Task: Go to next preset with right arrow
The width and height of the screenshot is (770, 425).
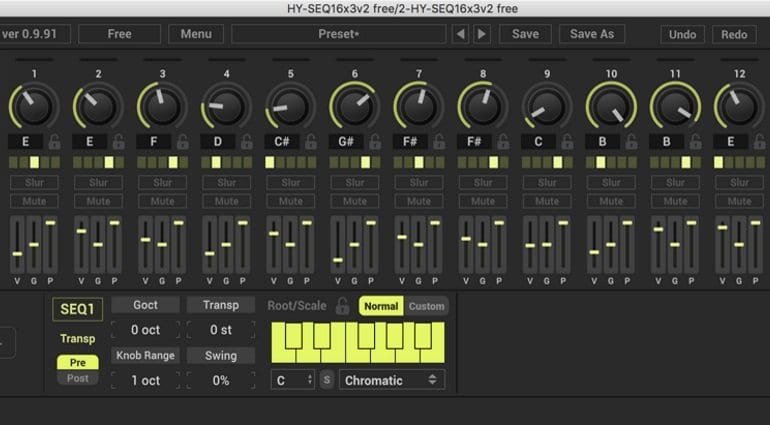Action: click(482, 34)
